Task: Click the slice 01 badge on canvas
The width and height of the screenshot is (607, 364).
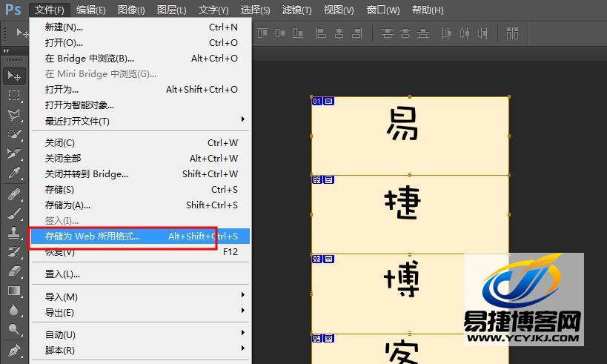Action: [x=317, y=101]
